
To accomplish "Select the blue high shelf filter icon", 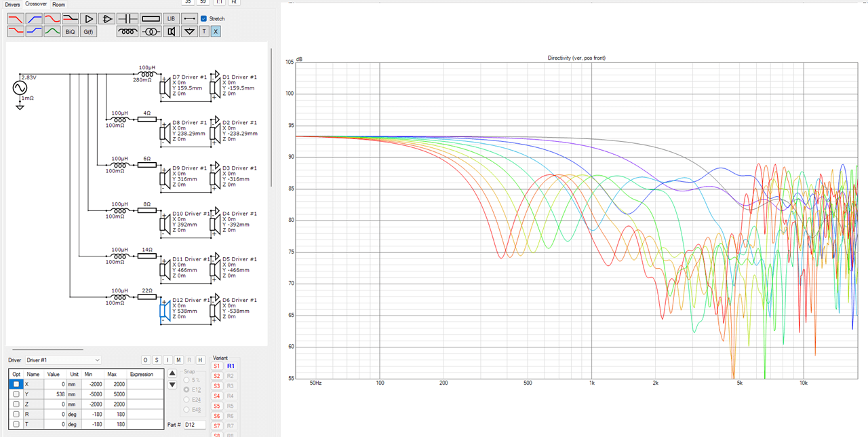I will [34, 31].
